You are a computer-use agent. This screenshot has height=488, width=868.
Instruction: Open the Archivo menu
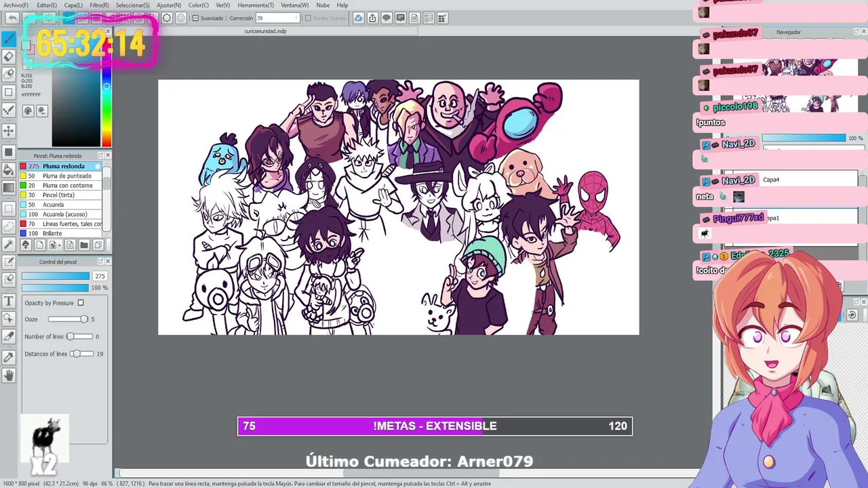[x=16, y=5]
